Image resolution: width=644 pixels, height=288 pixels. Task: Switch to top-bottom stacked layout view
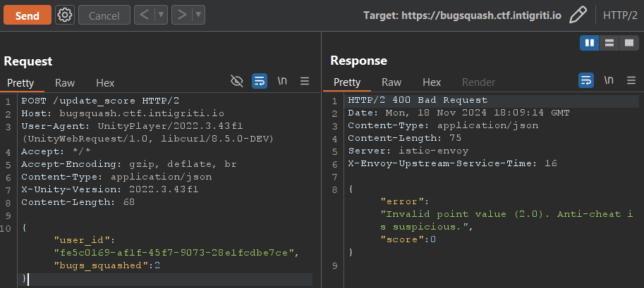click(x=608, y=44)
